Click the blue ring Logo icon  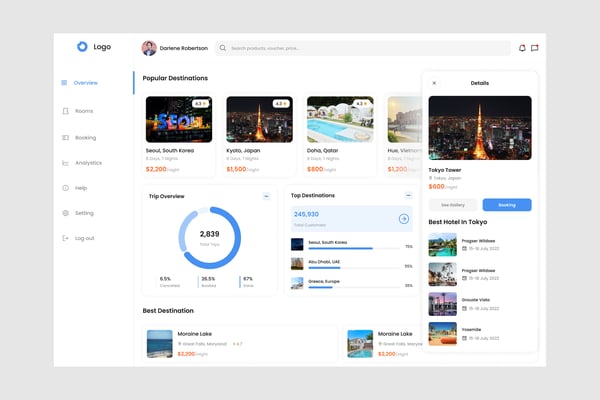pyautogui.click(x=82, y=47)
